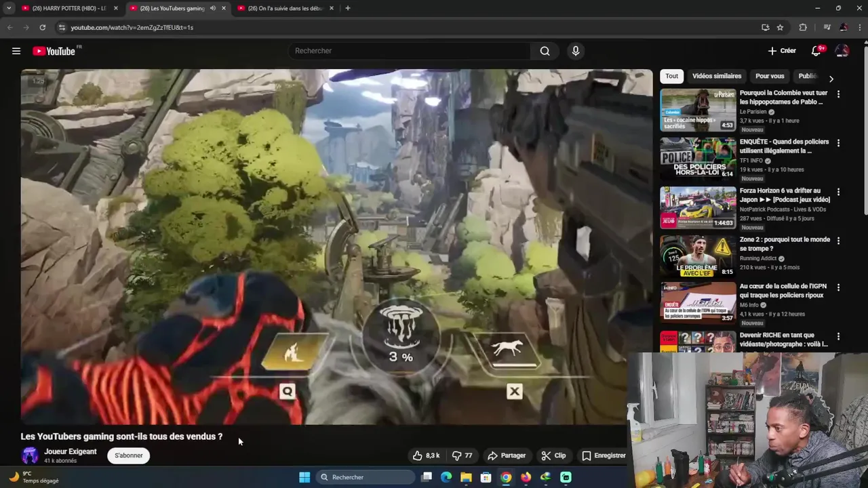Close the HARRY POTTER (HBO) tab

116,8
